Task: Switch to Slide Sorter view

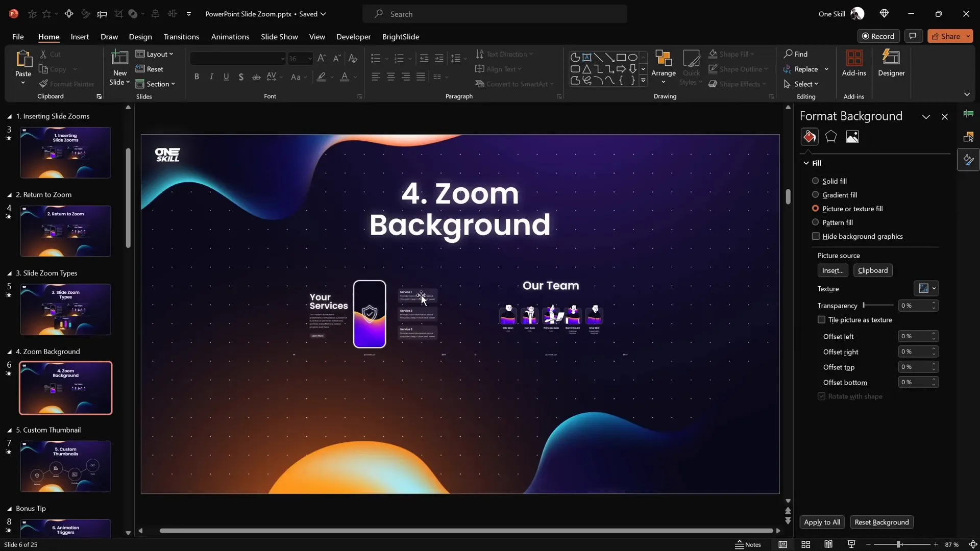Action: click(x=805, y=544)
